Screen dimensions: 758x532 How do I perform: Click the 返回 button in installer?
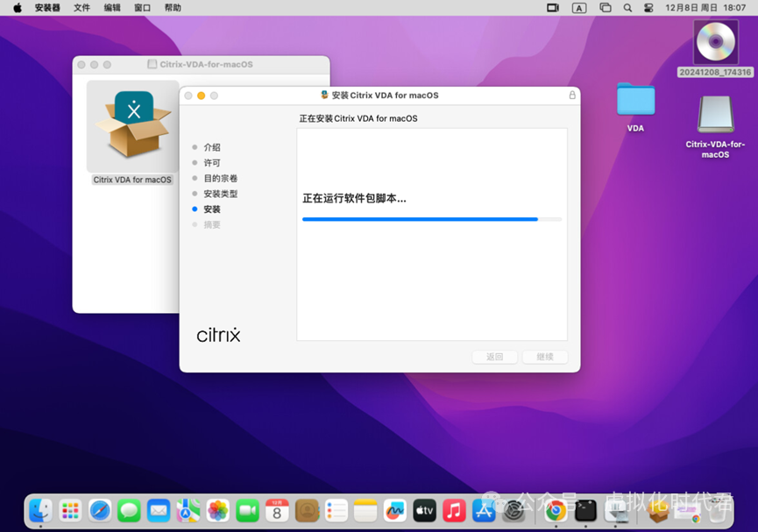click(495, 357)
